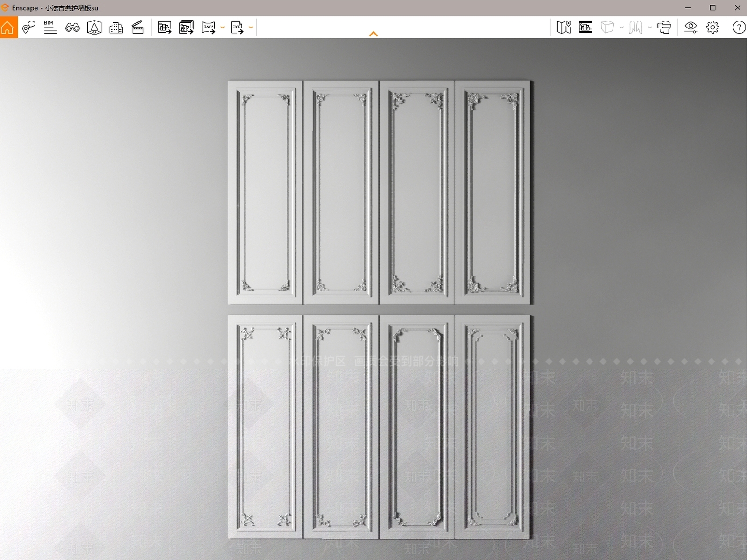Open the asset library buildings icon

(x=116, y=28)
